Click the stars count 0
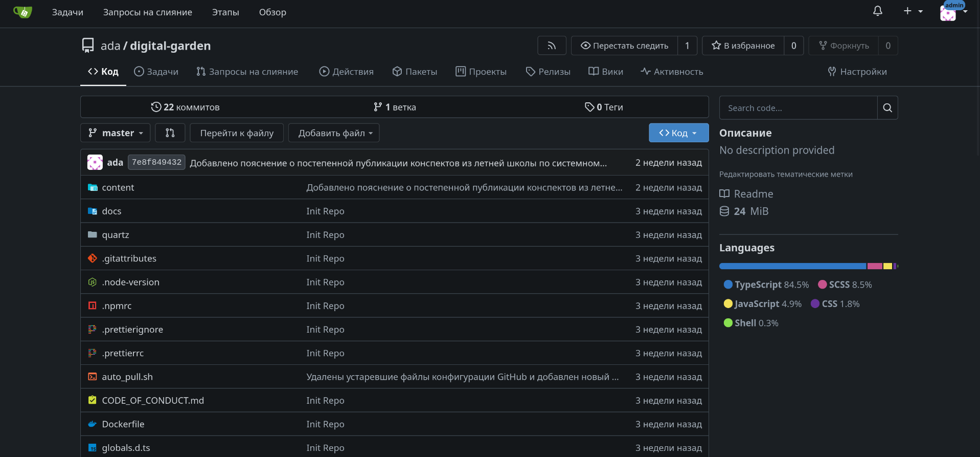Screen dimensions: 980x457 point(794,46)
